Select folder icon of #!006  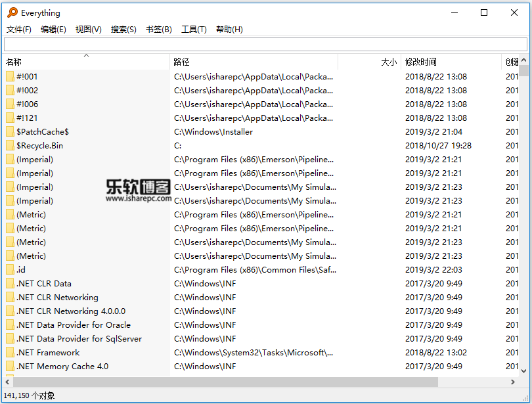pyautogui.click(x=10, y=104)
